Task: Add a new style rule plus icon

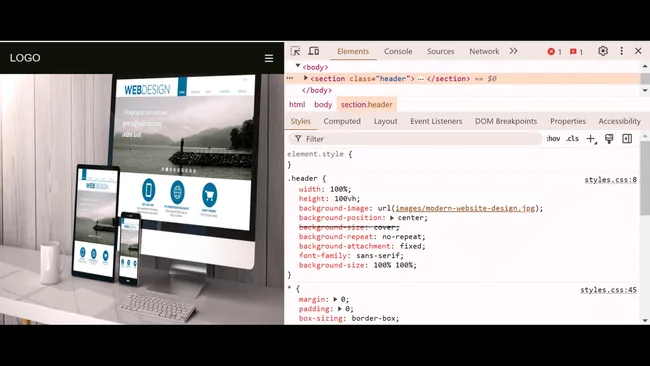Action: [591, 139]
